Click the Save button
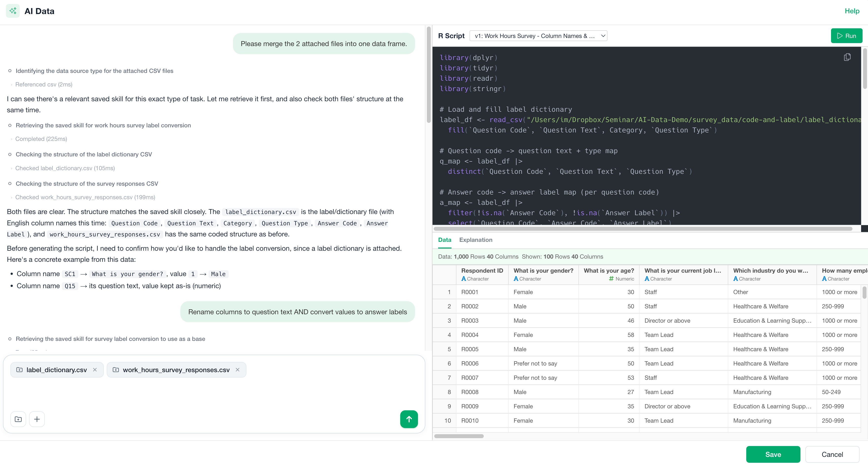Viewport: 868px width, 464px height. click(x=773, y=454)
